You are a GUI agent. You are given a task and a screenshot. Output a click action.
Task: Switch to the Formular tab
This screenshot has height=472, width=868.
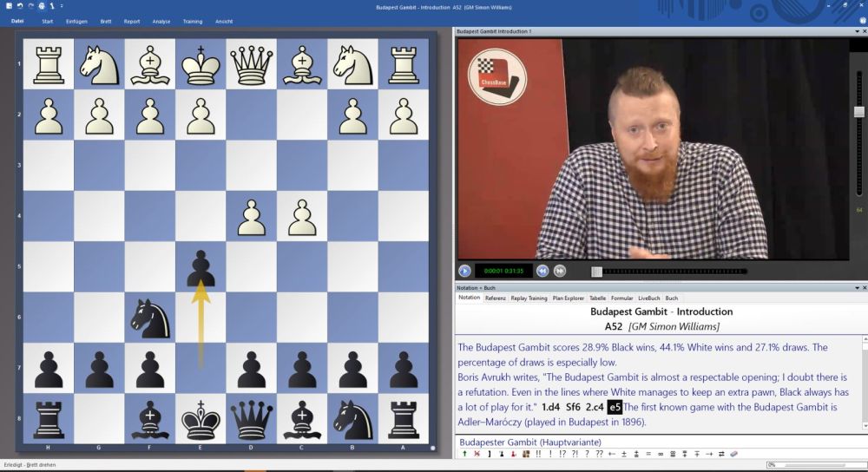pos(621,298)
